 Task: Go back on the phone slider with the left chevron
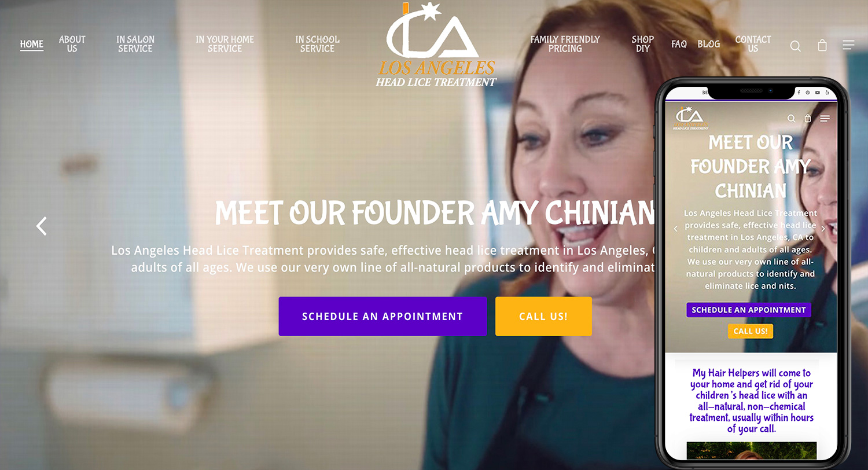[x=675, y=229]
